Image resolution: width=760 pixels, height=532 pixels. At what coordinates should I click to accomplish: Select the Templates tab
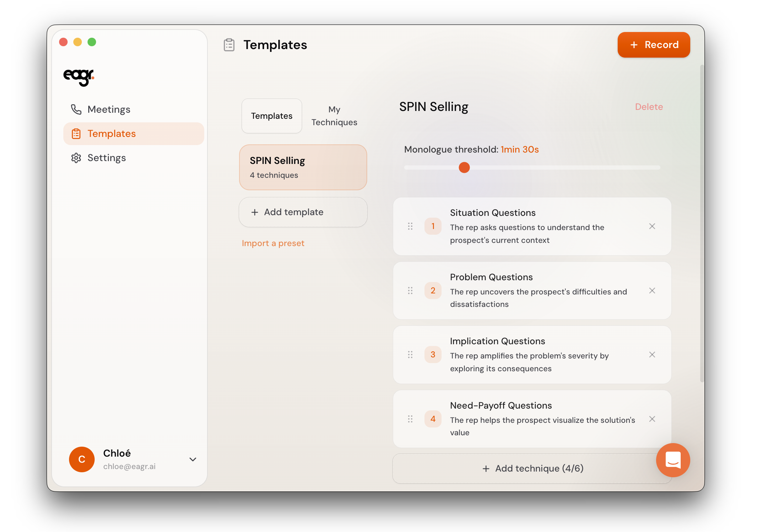[x=271, y=116]
